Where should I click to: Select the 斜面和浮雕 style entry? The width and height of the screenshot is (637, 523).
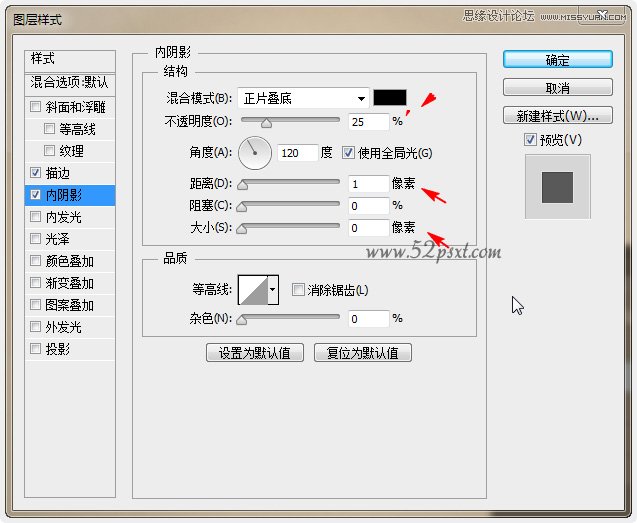tap(76, 107)
